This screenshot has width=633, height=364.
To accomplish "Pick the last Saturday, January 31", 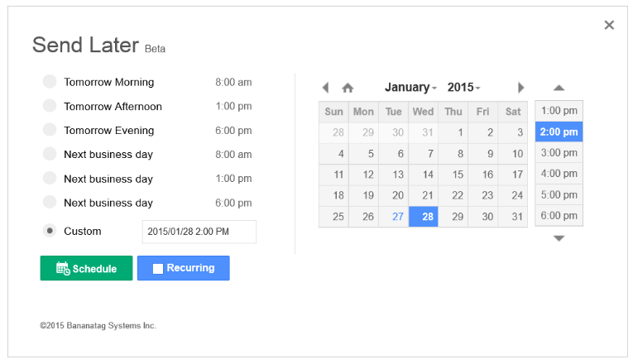I will click(x=513, y=217).
